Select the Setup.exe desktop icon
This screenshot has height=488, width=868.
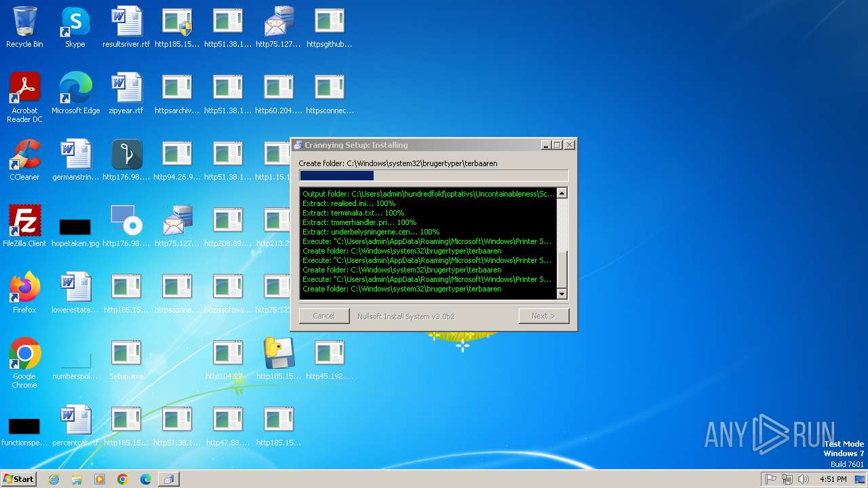pyautogui.click(x=126, y=359)
